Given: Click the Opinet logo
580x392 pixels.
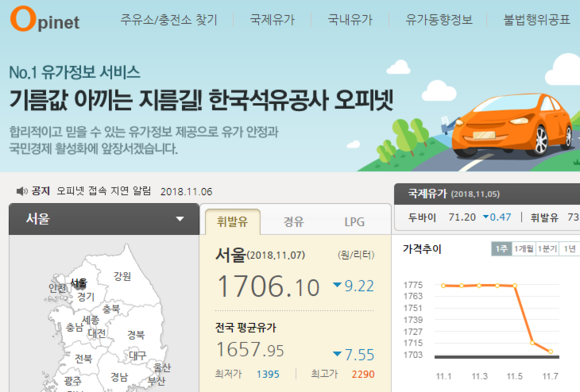Looking at the screenshot, I should (x=45, y=18).
